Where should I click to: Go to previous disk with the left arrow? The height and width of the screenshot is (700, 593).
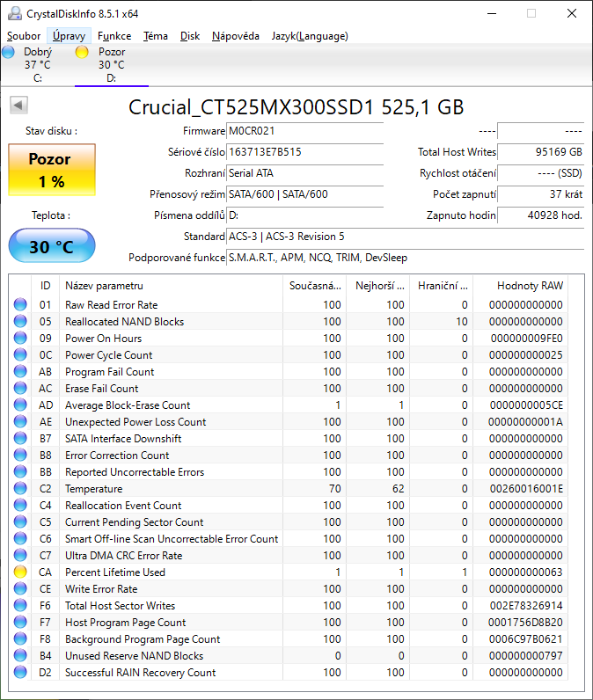point(18,106)
